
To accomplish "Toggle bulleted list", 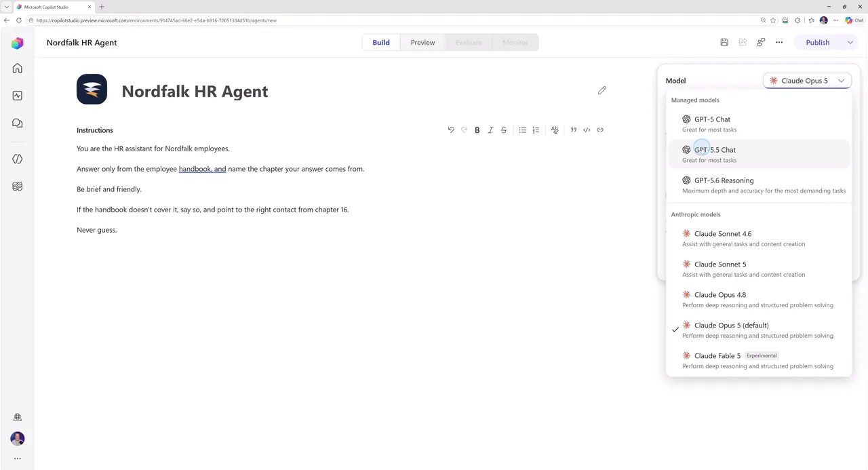I will pos(523,130).
